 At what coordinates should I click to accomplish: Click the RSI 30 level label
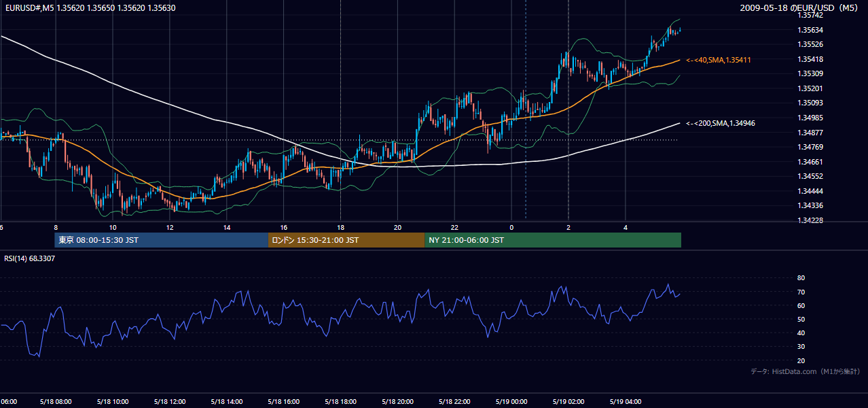click(x=801, y=347)
